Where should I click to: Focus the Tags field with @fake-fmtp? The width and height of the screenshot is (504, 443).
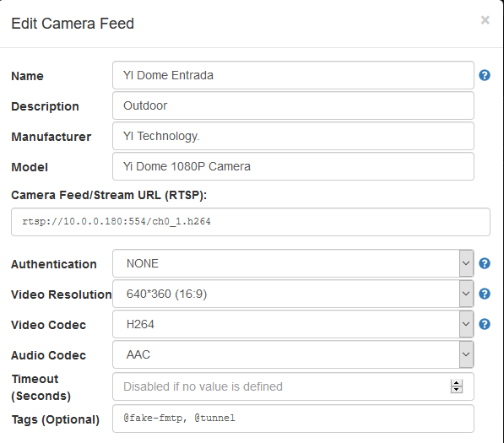293,419
